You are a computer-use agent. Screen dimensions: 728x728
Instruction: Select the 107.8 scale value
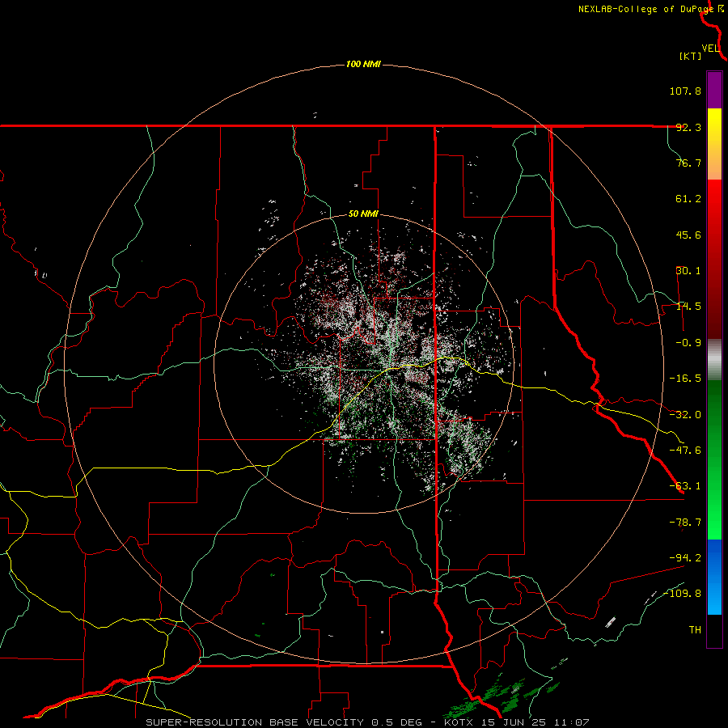click(685, 91)
